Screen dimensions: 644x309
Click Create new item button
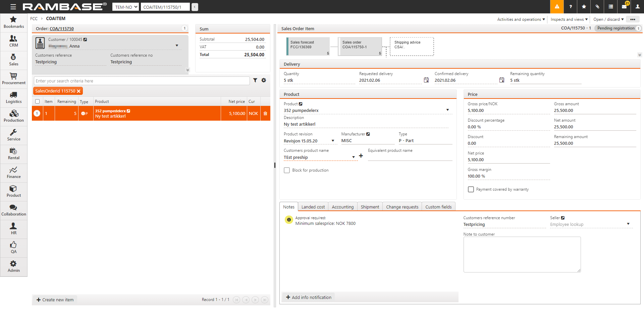[x=55, y=300]
